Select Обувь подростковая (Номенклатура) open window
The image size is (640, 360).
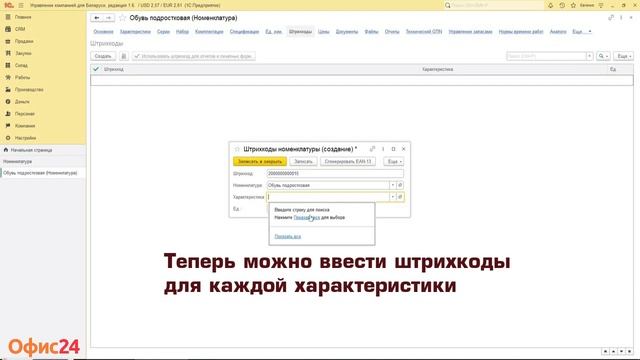[x=40, y=173]
